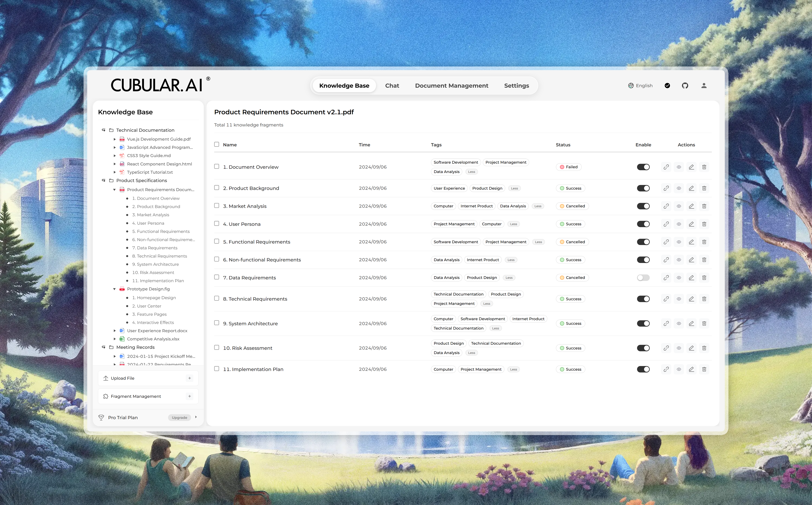Click the link icon for Document Overview
812x505 pixels.
[x=666, y=167]
